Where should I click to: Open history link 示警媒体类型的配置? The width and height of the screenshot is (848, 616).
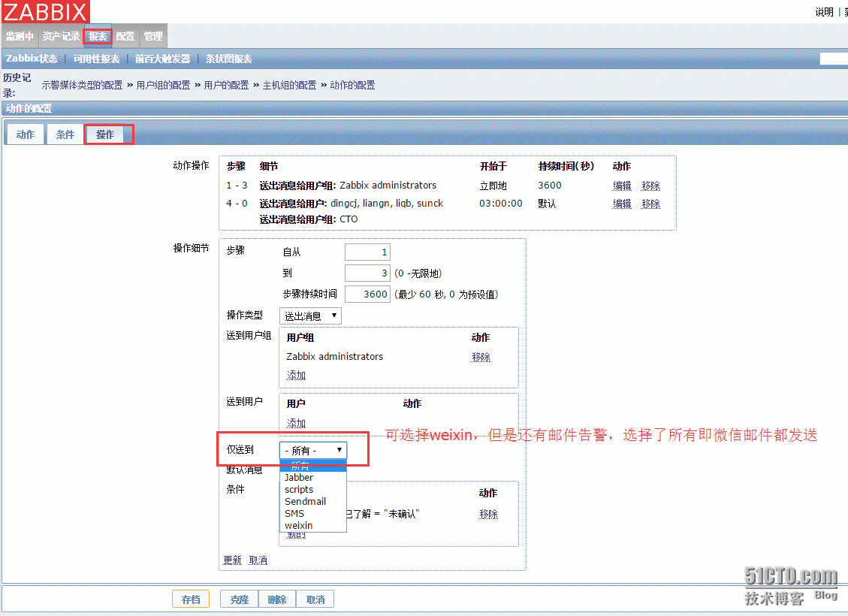click(82, 85)
